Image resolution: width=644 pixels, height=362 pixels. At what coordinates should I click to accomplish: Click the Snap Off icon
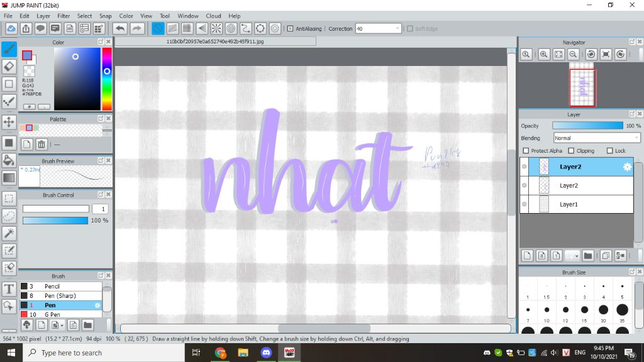pos(158,28)
